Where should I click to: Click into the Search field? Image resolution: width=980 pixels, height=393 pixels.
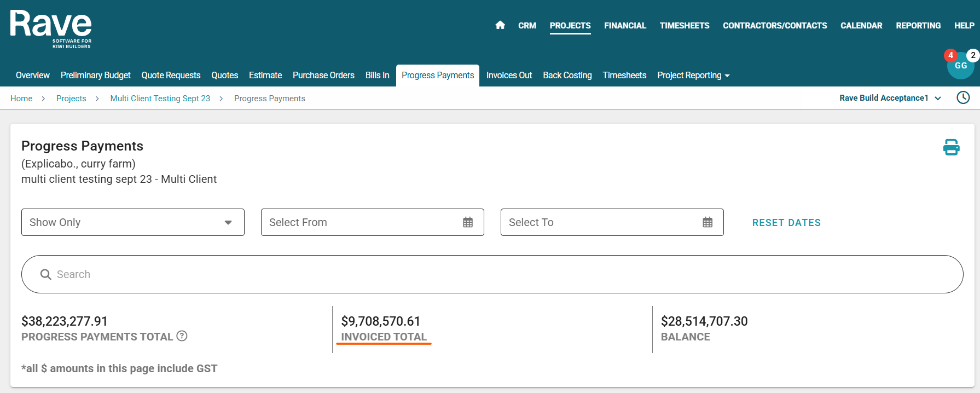click(x=492, y=274)
